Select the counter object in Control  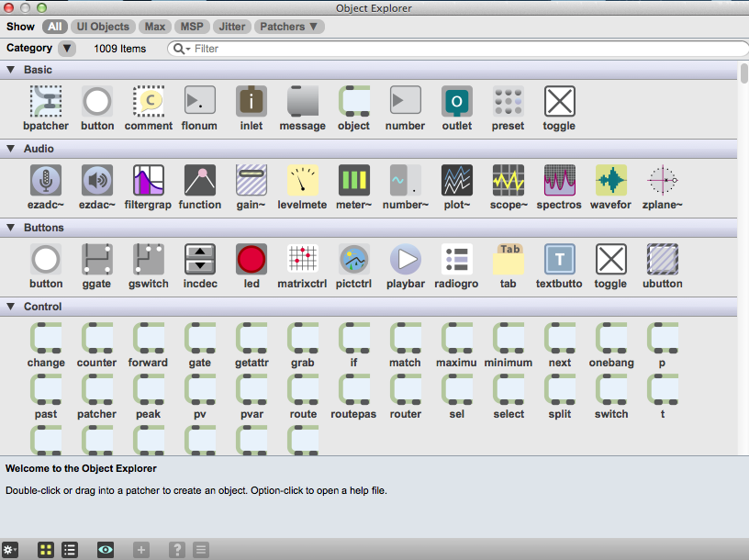(x=97, y=338)
